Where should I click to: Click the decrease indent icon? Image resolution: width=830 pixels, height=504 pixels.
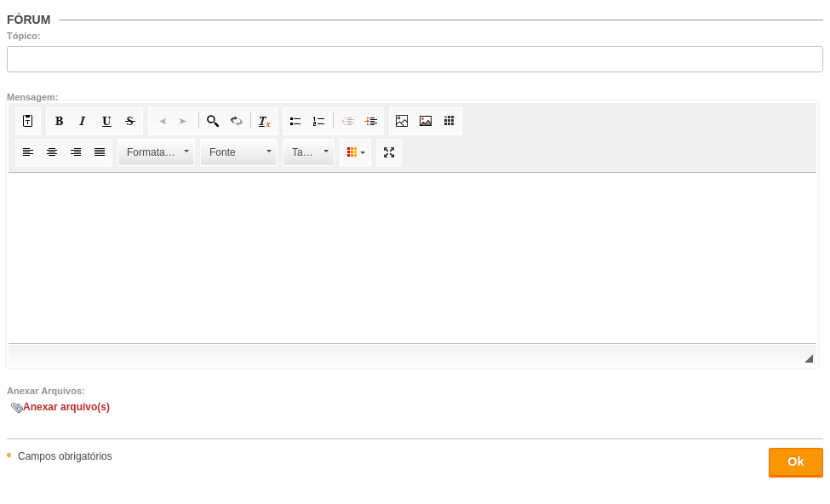point(348,121)
